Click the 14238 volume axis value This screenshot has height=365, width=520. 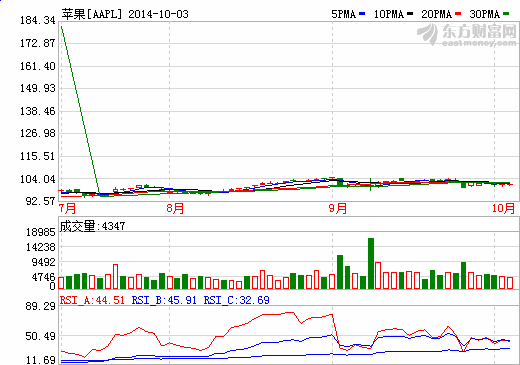coord(41,247)
